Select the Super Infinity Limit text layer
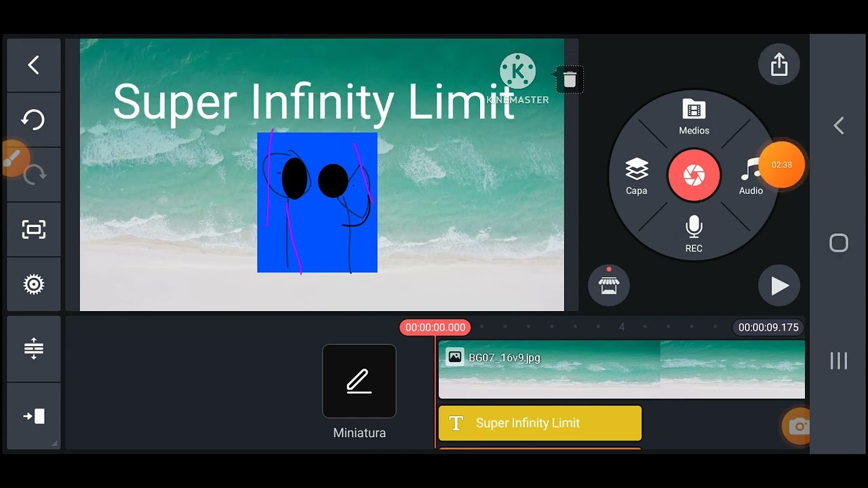This screenshot has height=488, width=868. 540,423
